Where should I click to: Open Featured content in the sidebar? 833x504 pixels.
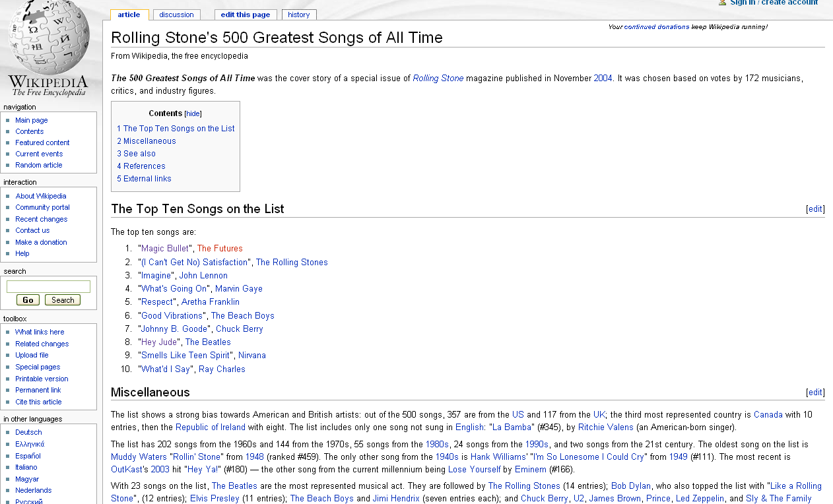click(42, 142)
